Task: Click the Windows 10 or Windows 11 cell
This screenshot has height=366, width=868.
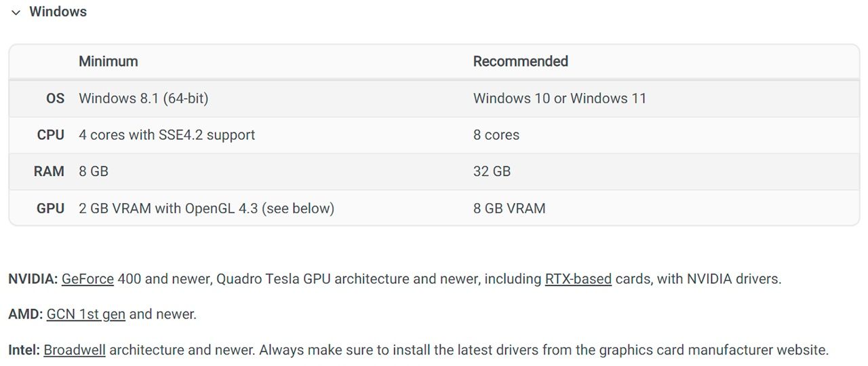Action: [x=559, y=98]
